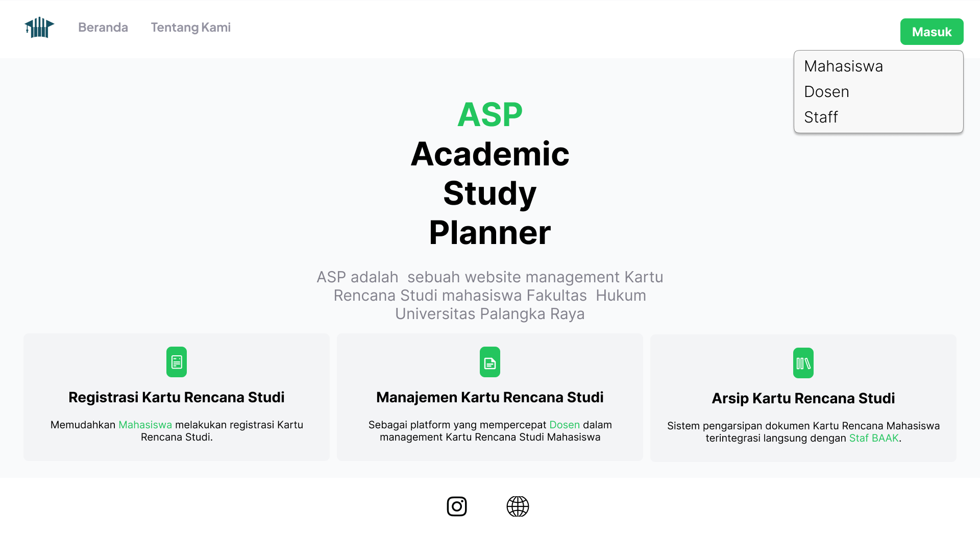The width and height of the screenshot is (980, 535).
Task: Open the Instagram icon in the footer
Action: tap(456, 506)
